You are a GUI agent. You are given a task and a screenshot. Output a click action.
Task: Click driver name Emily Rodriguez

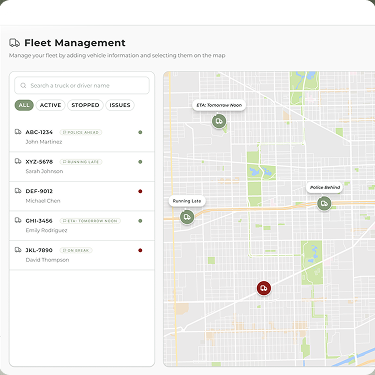46,230
